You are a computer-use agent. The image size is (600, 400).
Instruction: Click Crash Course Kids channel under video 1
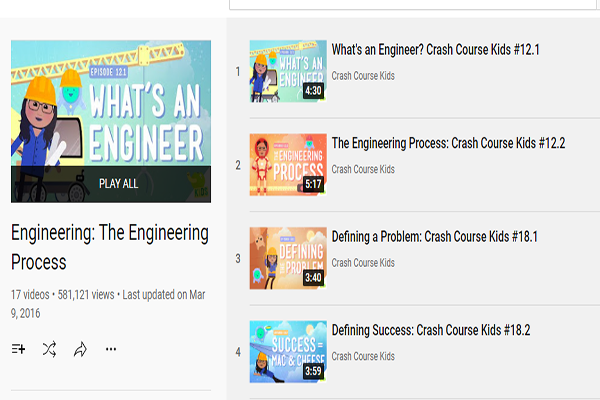(x=363, y=76)
